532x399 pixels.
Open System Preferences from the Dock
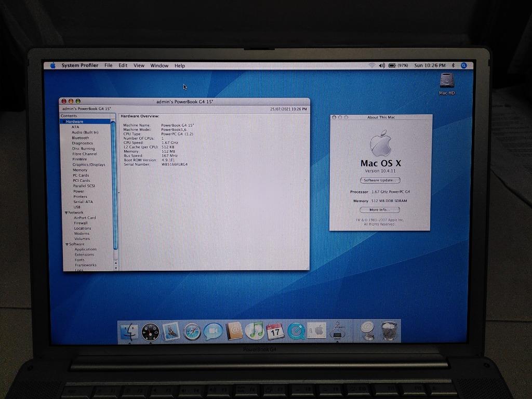point(316,330)
